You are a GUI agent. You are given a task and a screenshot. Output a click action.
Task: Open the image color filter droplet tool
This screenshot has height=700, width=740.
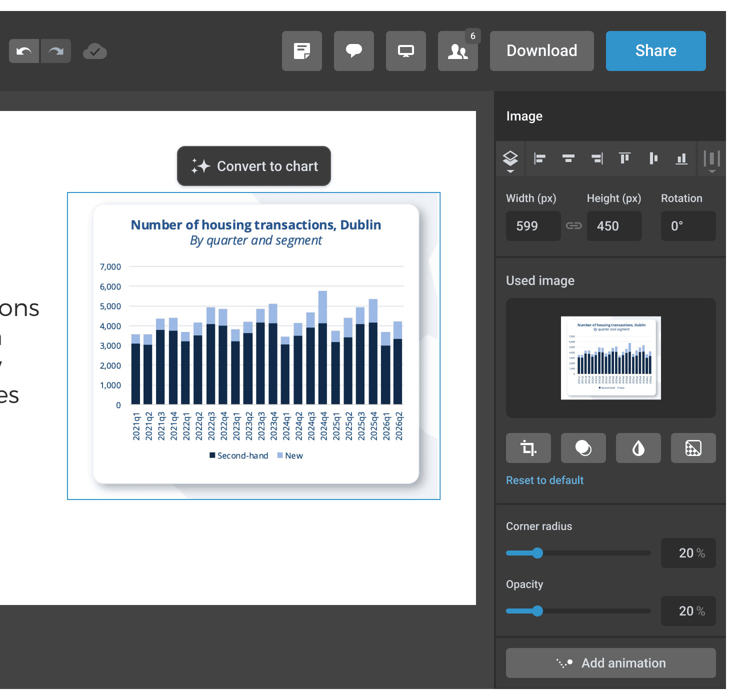[638, 448]
